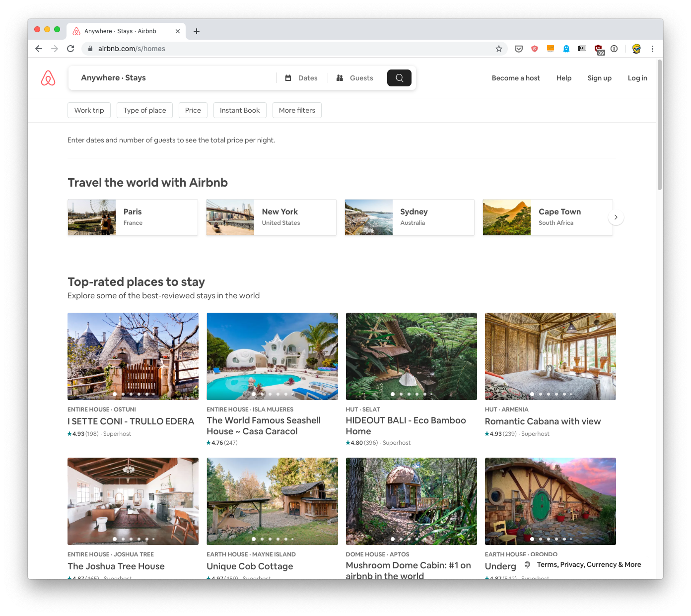Screen dimensions: 691x616
Task: Open the Price filter dropdown
Action: (x=193, y=110)
